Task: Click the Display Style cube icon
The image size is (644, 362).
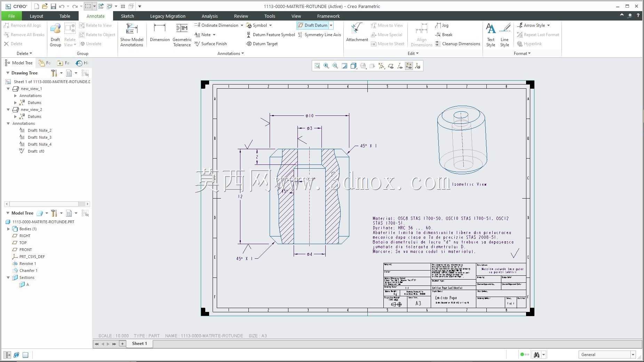Action: (x=353, y=66)
